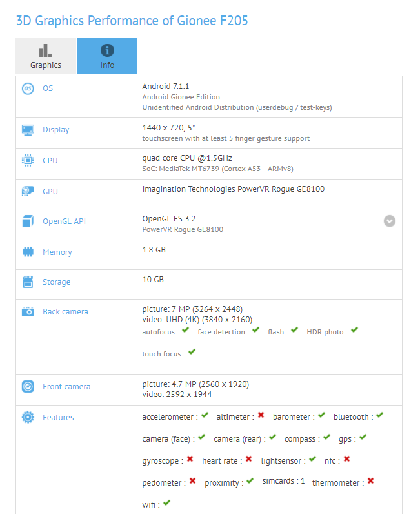Click the HDR photo green checkmark
This screenshot has height=514, width=420.
point(354,330)
